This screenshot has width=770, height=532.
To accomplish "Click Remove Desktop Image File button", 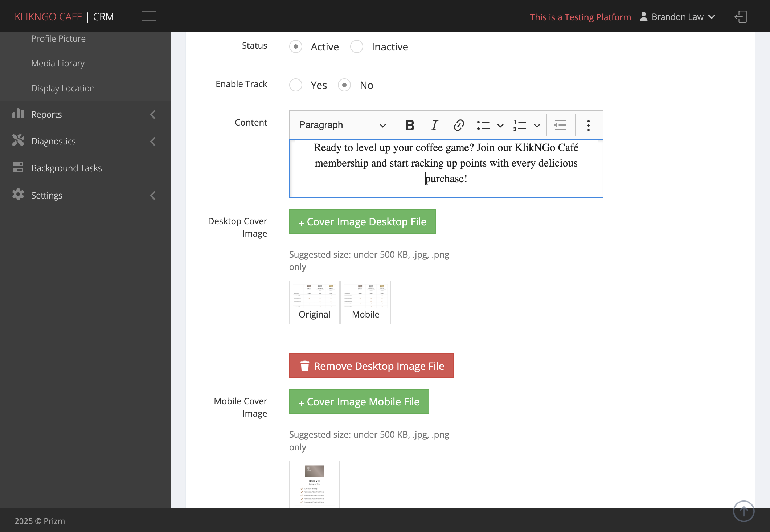I will tap(372, 366).
